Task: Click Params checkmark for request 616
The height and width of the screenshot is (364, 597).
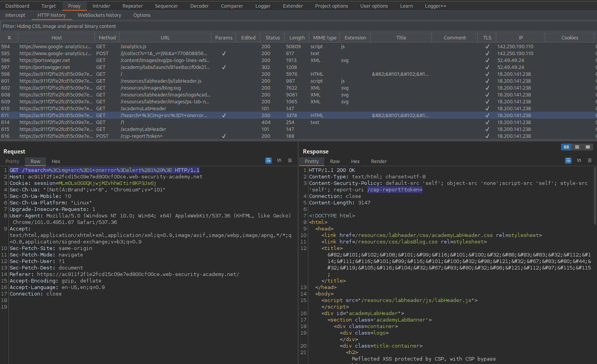Action: coord(224,136)
